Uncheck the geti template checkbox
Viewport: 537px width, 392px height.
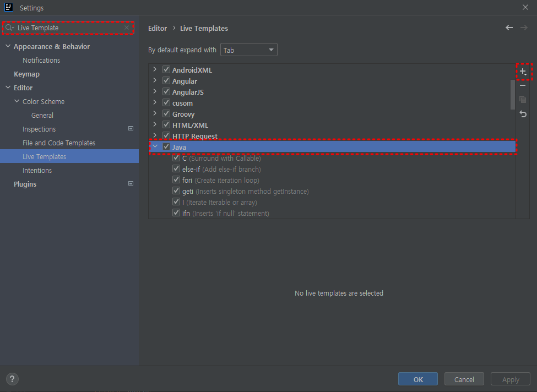tap(176, 190)
